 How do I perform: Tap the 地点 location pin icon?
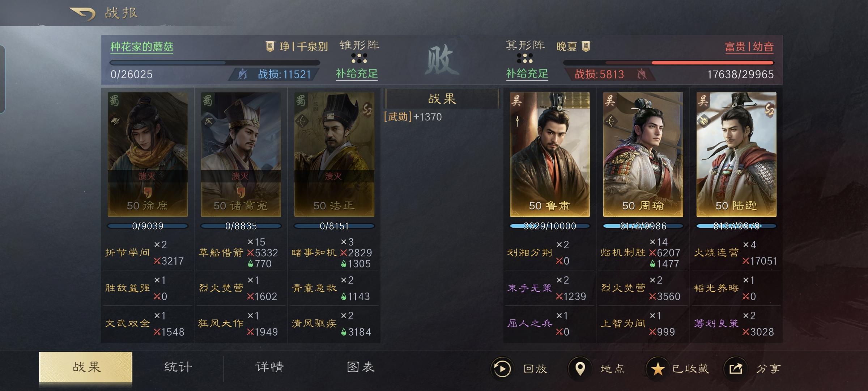(580, 369)
